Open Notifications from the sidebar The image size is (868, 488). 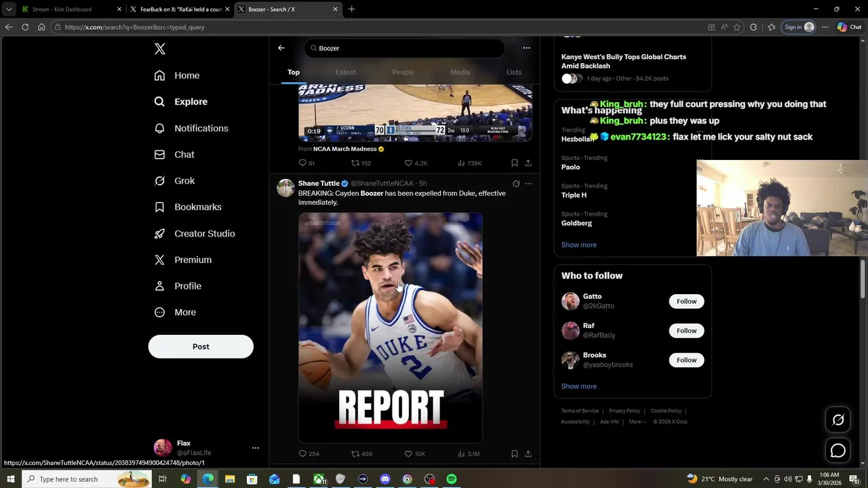tap(191, 128)
